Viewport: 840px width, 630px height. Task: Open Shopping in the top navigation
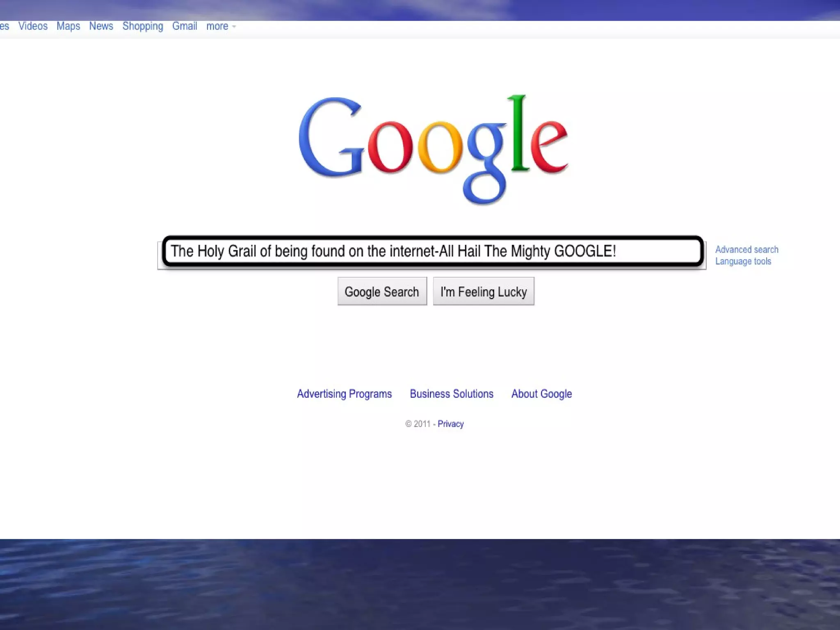click(143, 26)
